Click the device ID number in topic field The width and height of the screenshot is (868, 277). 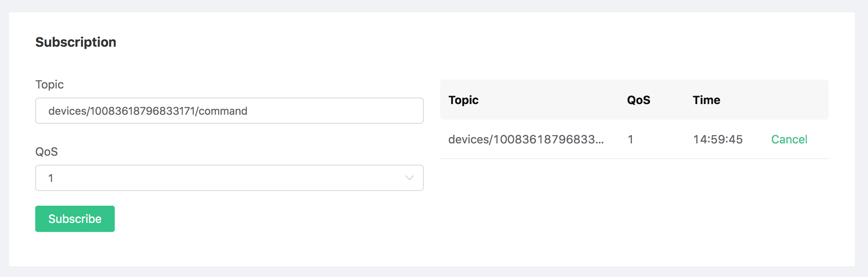142,111
